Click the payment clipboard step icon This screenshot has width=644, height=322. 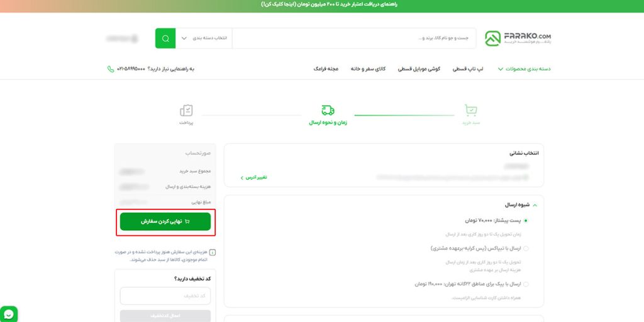[186, 111]
